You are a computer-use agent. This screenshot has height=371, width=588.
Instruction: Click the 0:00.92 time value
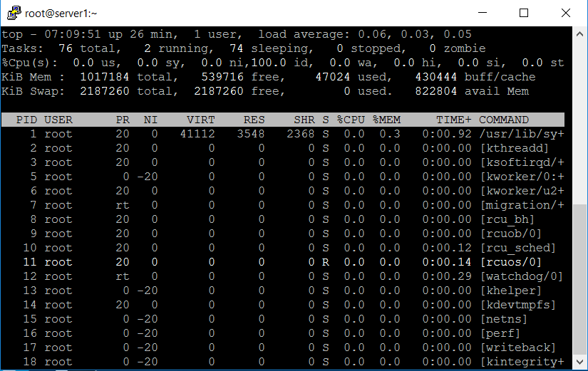[447, 134]
